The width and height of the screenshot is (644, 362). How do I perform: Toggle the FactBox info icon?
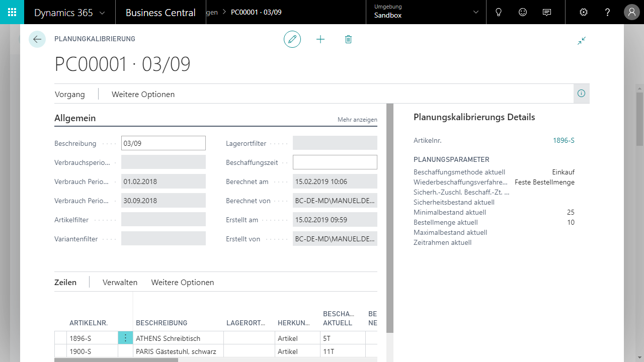point(582,94)
